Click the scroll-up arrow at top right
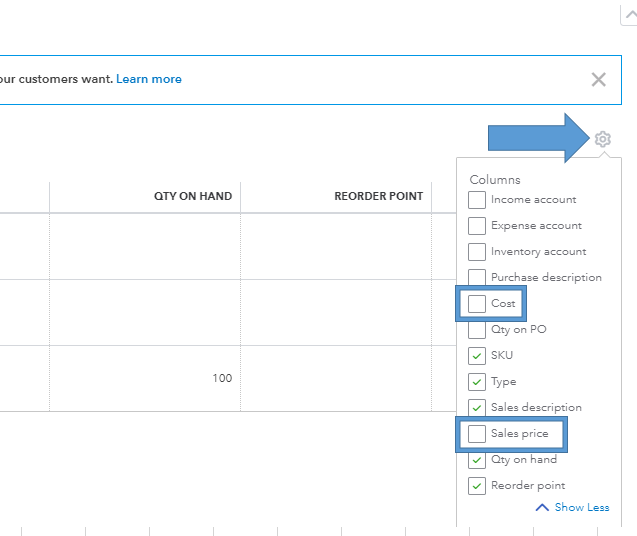The width and height of the screenshot is (637, 536). click(629, 12)
